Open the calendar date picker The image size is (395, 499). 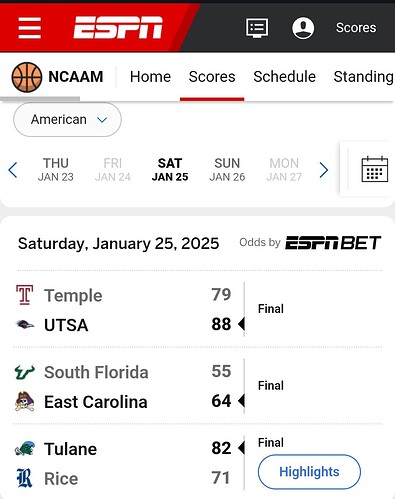pos(374,169)
